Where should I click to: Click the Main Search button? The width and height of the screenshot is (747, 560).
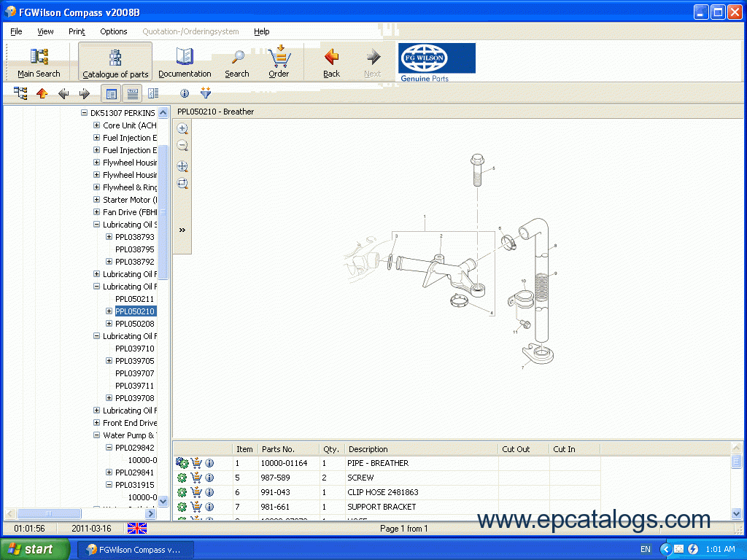(x=39, y=62)
